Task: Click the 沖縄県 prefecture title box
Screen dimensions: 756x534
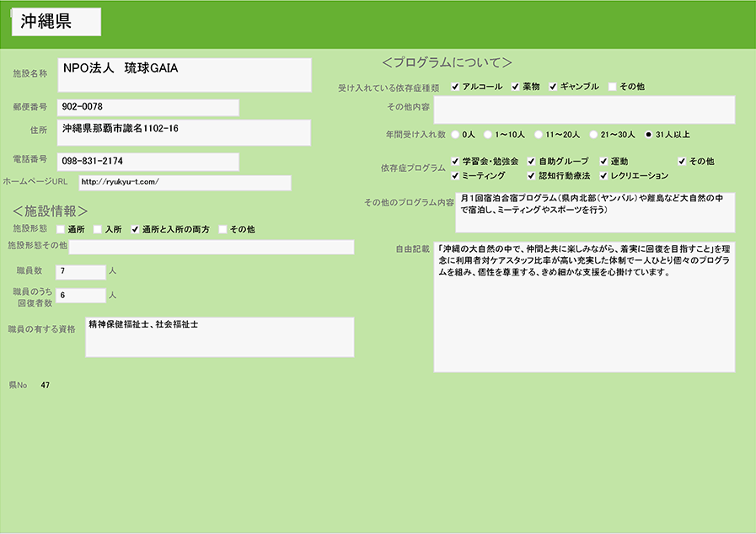Action: (56, 22)
